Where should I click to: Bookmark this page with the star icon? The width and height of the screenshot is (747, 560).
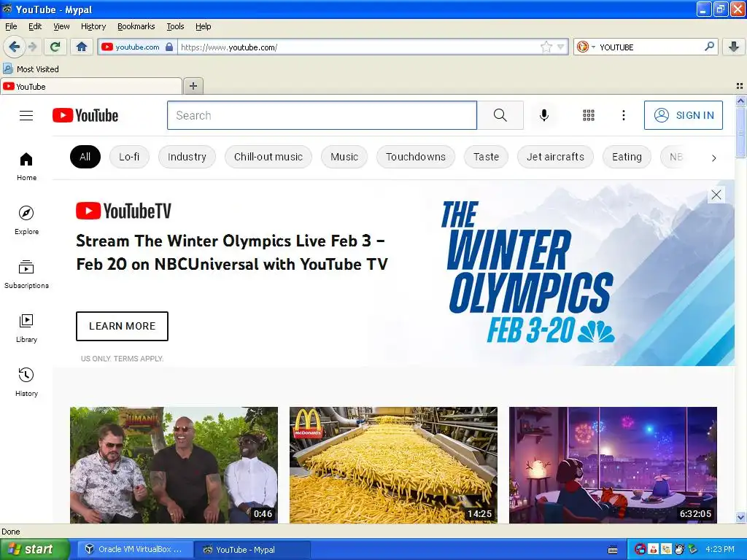pyautogui.click(x=546, y=47)
